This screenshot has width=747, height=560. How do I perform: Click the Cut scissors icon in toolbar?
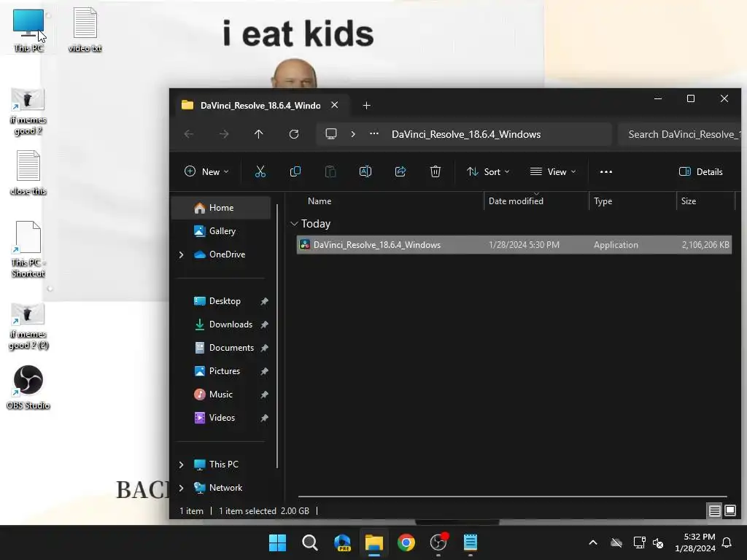click(x=260, y=171)
